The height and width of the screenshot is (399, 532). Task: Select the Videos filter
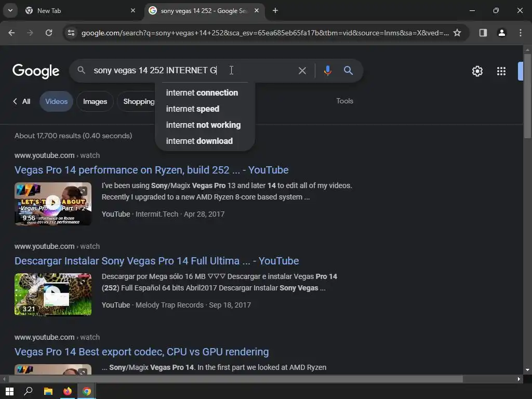click(56, 101)
